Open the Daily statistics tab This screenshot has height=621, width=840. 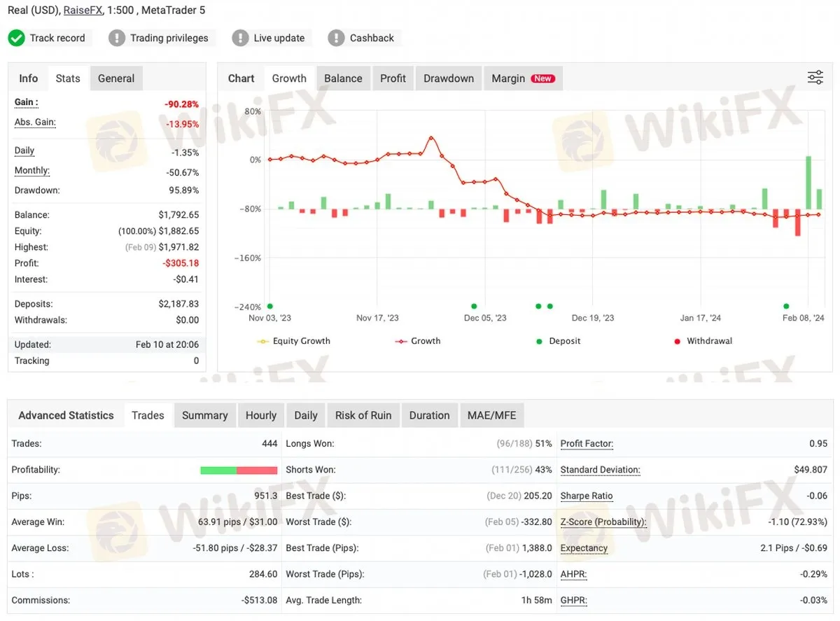point(306,415)
